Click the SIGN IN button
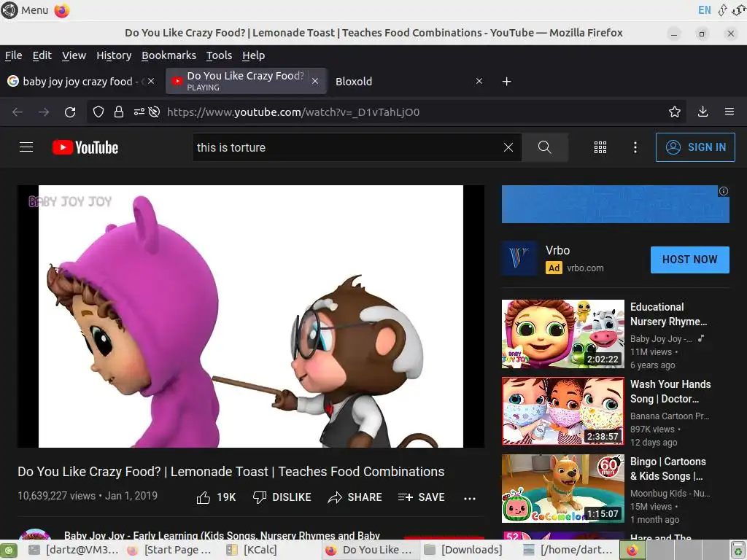Viewport: 747px width, 560px height. pos(695,147)
